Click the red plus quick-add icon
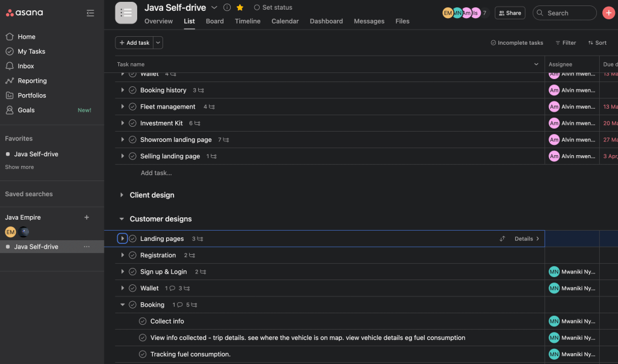The image size is (618, 364). coord(608,13)
